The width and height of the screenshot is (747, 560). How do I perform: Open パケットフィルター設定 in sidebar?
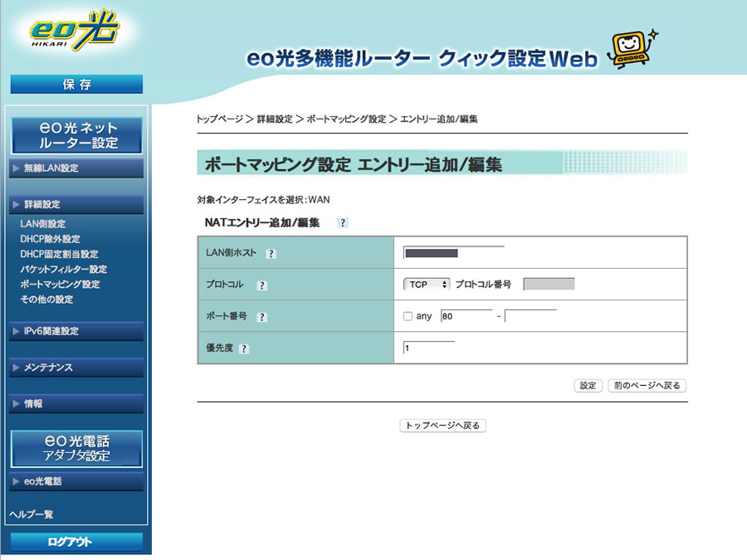pyautogui.click(x=63, y=270)
